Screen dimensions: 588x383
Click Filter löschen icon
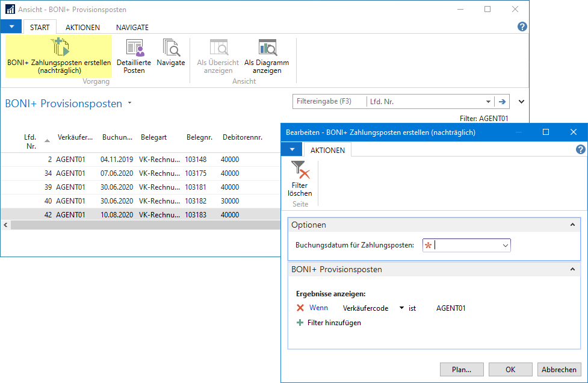300,171
